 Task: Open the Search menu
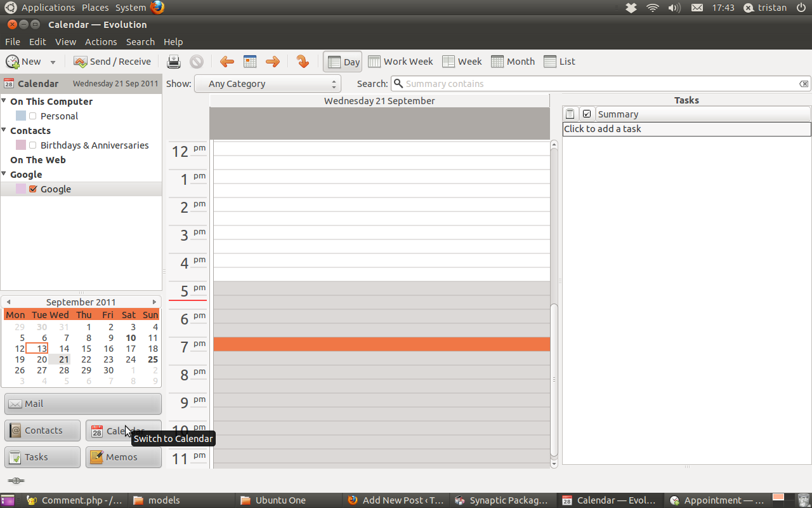tap(140, 42)
